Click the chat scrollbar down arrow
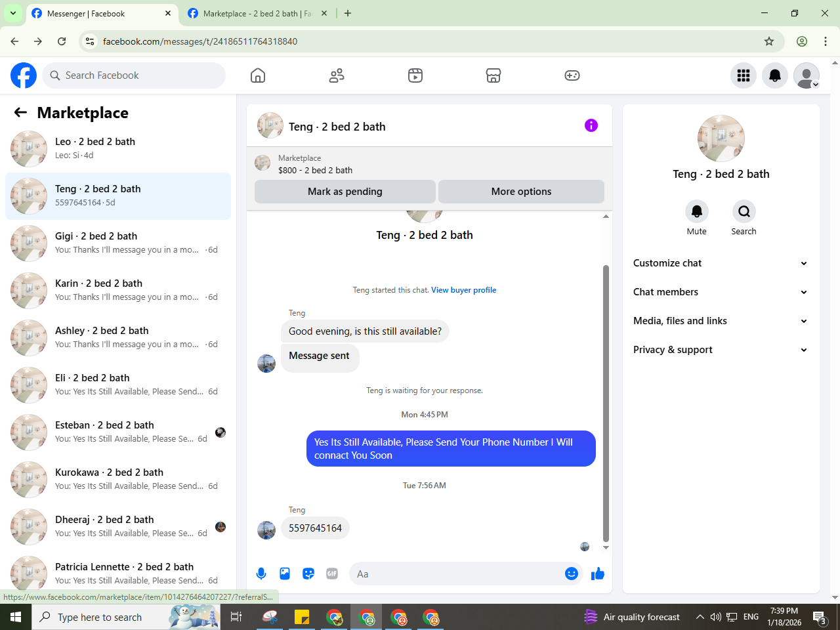 (606, 547)
